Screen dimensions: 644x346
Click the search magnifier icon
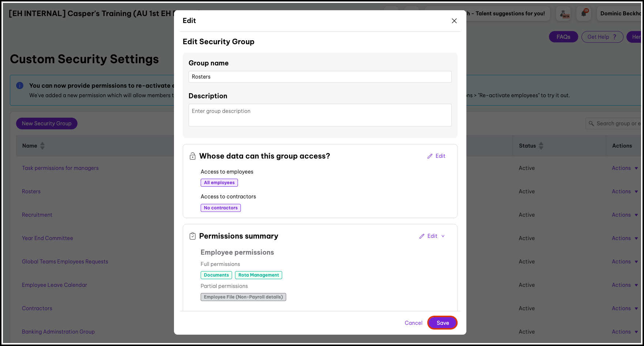(x=591, y=123)
